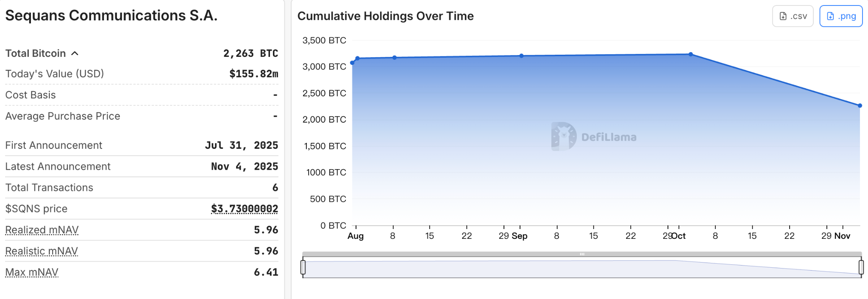The height and width of the screenshot is (299, 868).
Task: Click the peak data point near October
Action: (x=691, y=54)
